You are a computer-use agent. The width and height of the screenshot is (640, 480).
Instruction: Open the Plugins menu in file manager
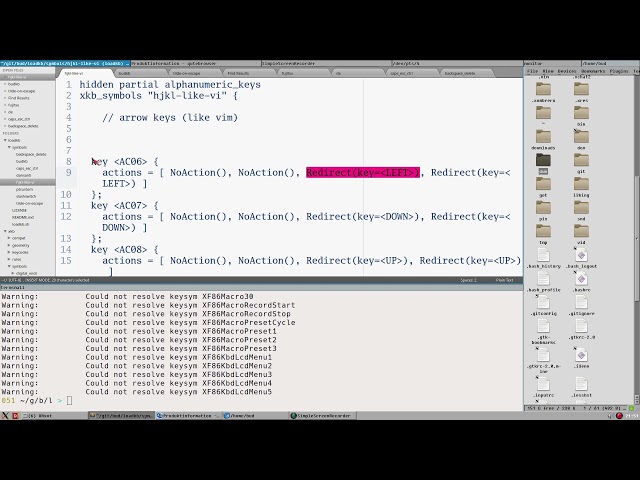[x=619, y=71]
